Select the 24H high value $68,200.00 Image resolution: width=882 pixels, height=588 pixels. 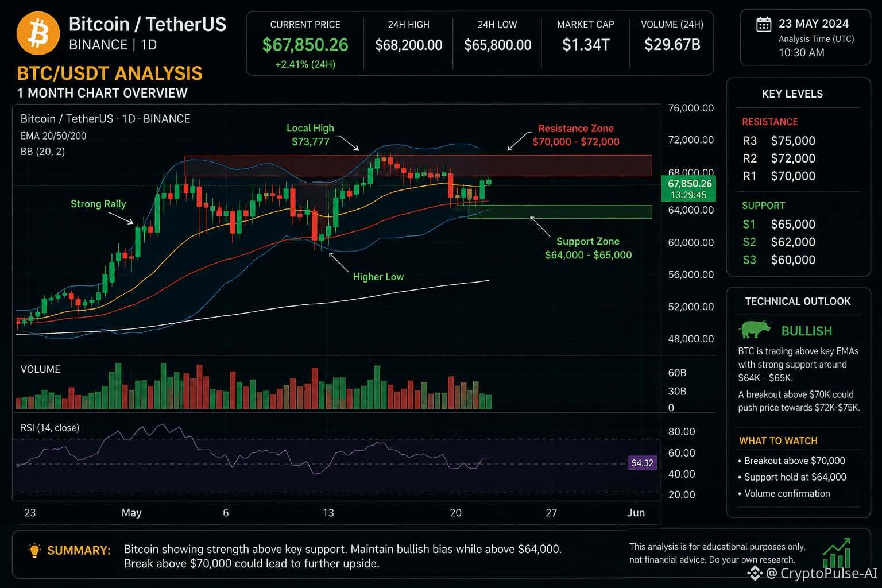(x=409, y=45)
